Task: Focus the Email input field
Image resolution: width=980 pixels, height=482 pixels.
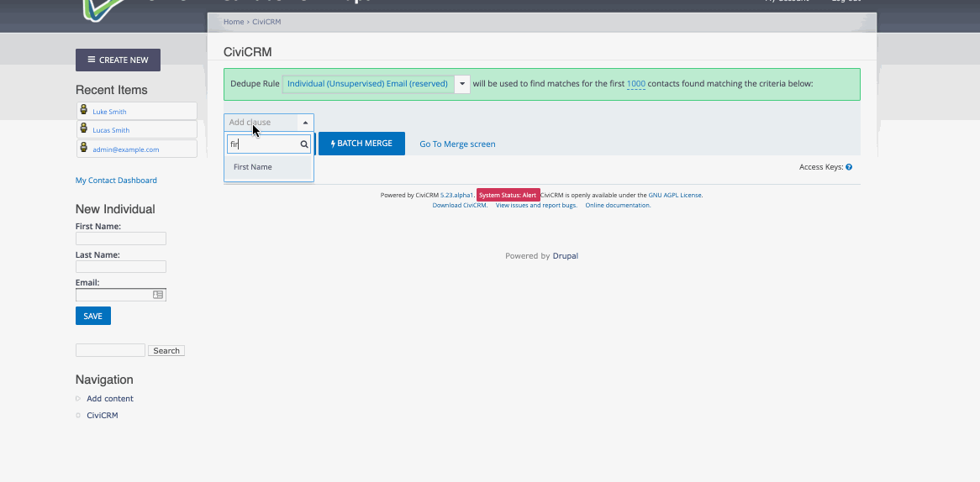Action: 121,295
